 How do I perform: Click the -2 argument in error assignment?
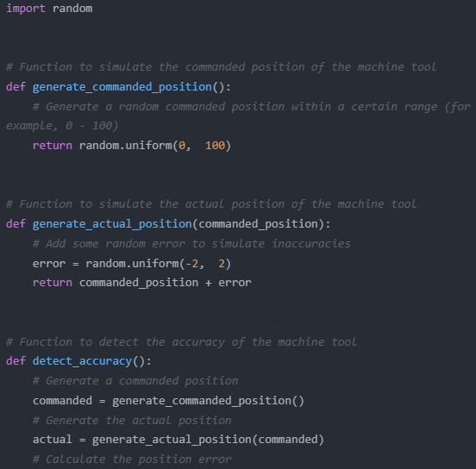(x=191, y=264)
